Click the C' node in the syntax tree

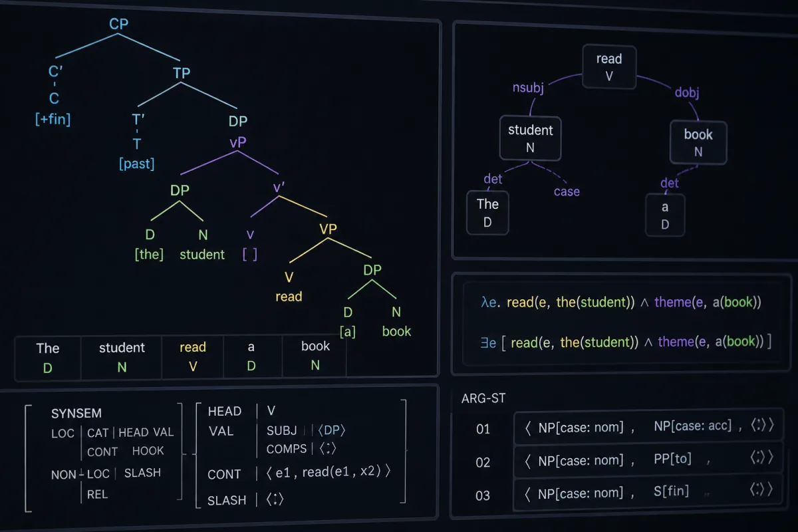pos(56,72)
